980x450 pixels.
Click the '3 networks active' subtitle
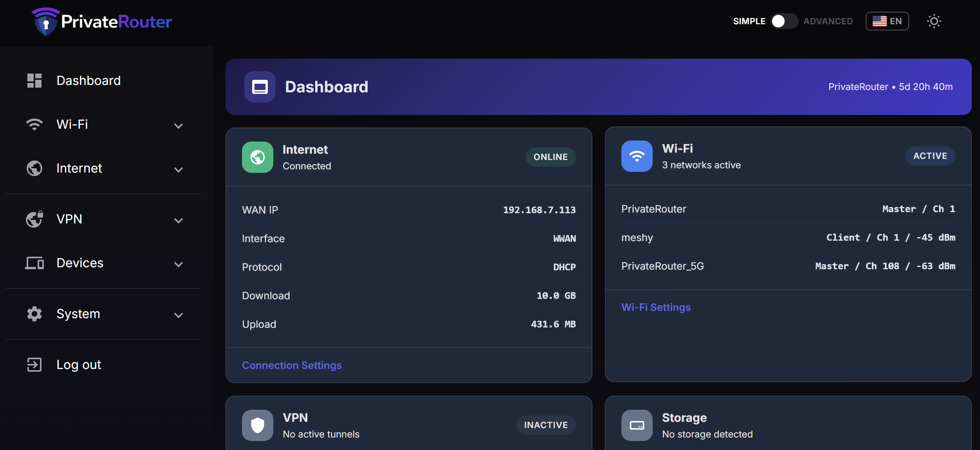[x=701, y=165]
